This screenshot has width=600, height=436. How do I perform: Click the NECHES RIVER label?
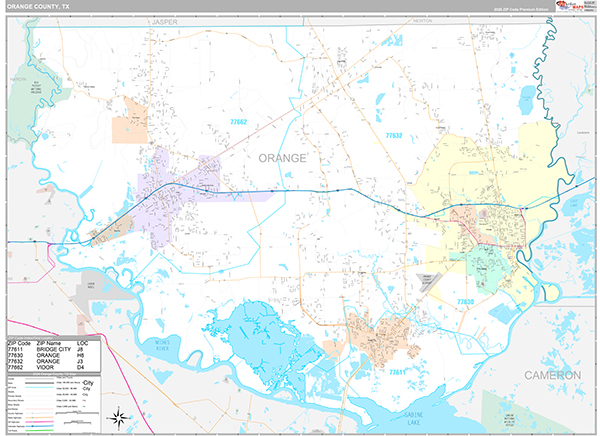pos(162,346)
